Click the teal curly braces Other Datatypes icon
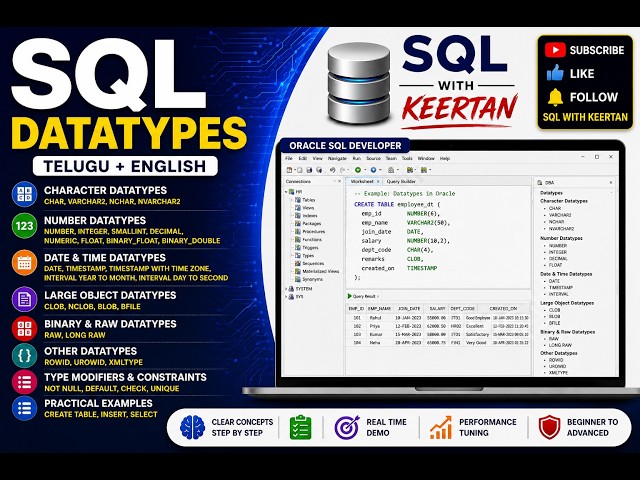Viewport: 640px width, 480px height. pos(24,356)
